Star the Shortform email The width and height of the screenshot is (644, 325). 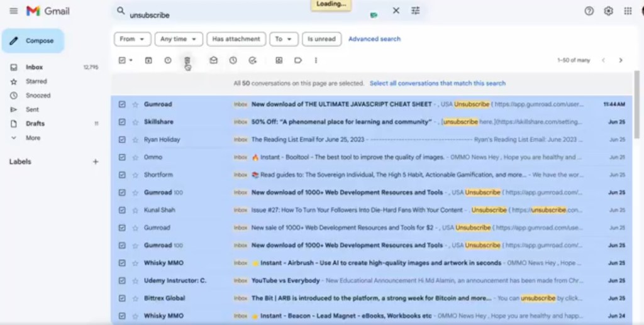tap(135, 175)
